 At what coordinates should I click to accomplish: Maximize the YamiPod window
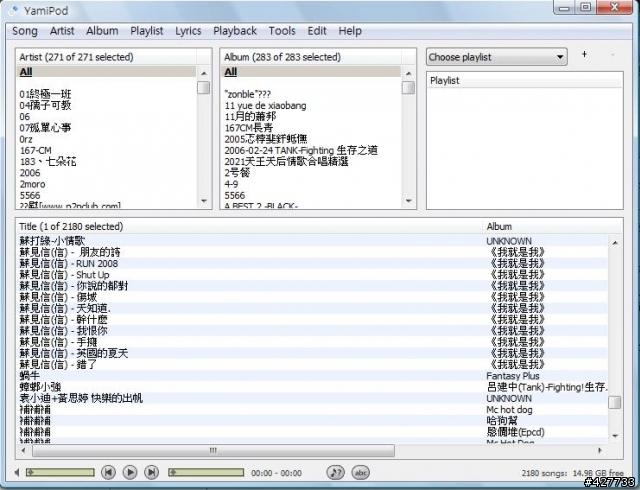pyautogui.click(x=586, y=7)
